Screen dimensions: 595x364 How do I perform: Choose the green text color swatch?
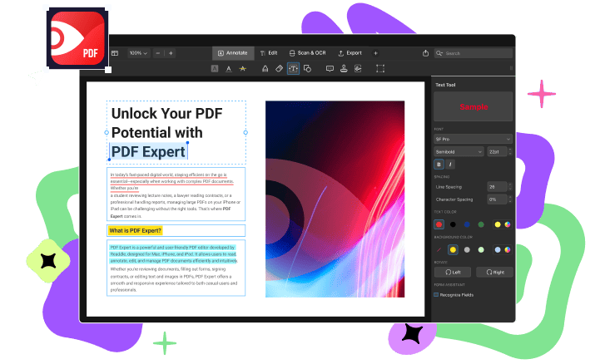point(482,224)
